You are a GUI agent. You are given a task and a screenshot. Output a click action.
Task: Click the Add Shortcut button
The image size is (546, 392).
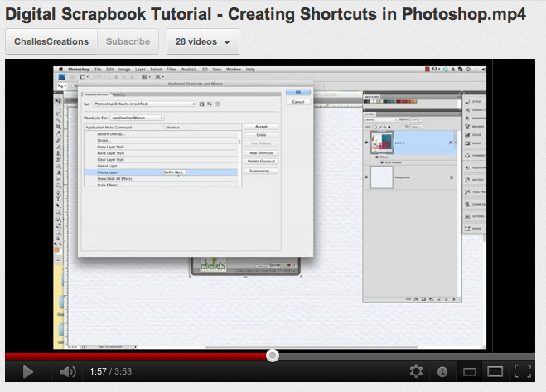tap(261, 153)
